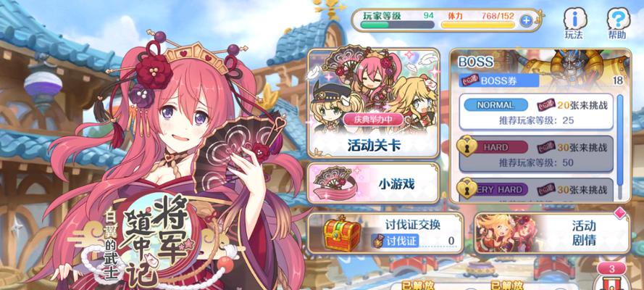Screen dimensions: 644x290
Task: Tap the 庆典举办中 festival banner label
Action: click(x=373, y=119)
